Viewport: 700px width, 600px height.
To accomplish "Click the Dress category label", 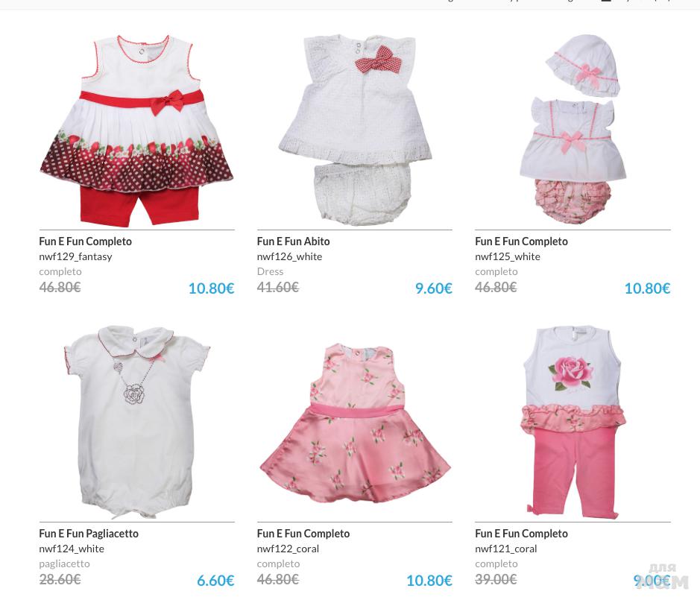I will click(270, 271).
